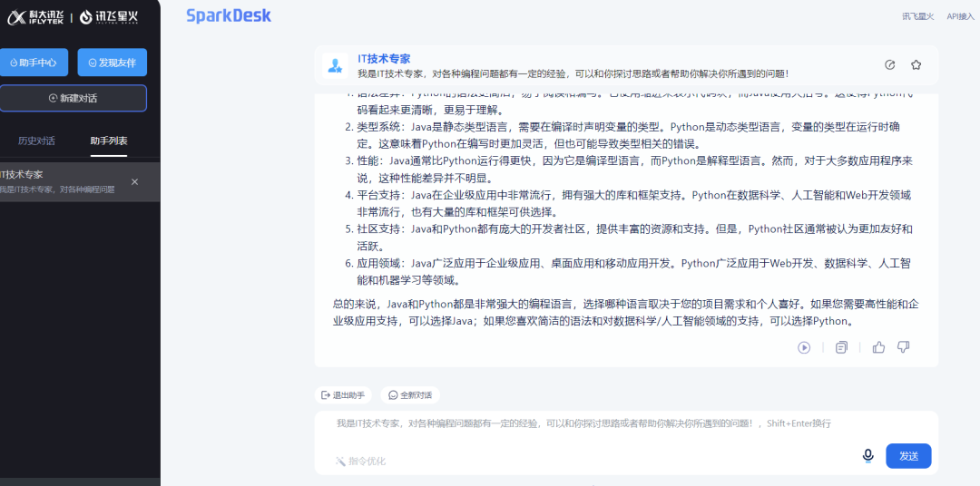The width and height of the screenshot is (980, 486).
Task: Click 退出助手 to exit the assistant
Action: [x=343, y=395]
